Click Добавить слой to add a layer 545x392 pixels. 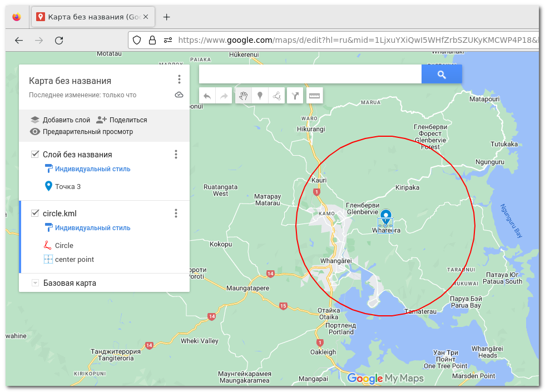(66, 120)
